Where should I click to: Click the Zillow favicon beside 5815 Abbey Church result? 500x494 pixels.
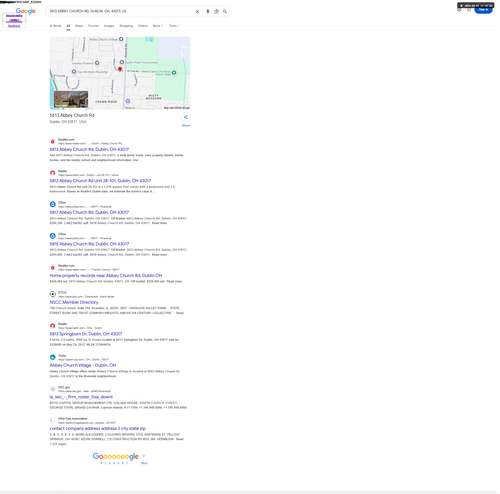[52, 236]
